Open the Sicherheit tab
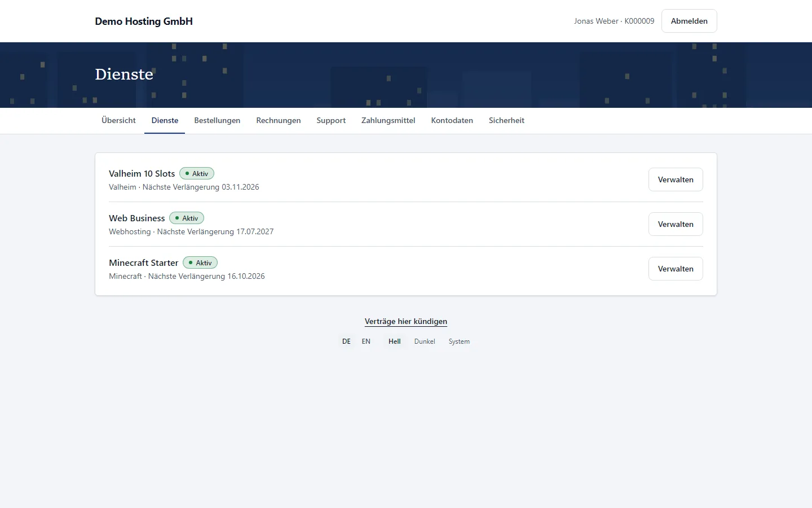Image resolution: width=812 pixels, height=508 pixels. (506, 120)
